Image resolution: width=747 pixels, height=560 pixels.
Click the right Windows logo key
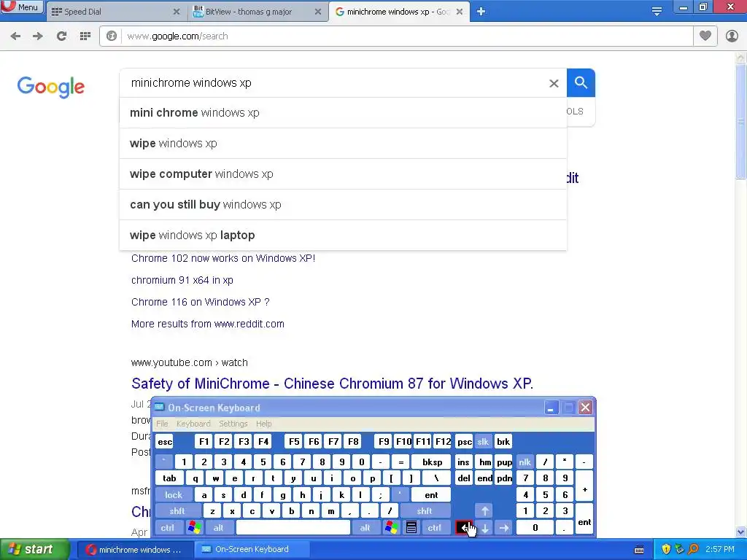tap(392, 528)
